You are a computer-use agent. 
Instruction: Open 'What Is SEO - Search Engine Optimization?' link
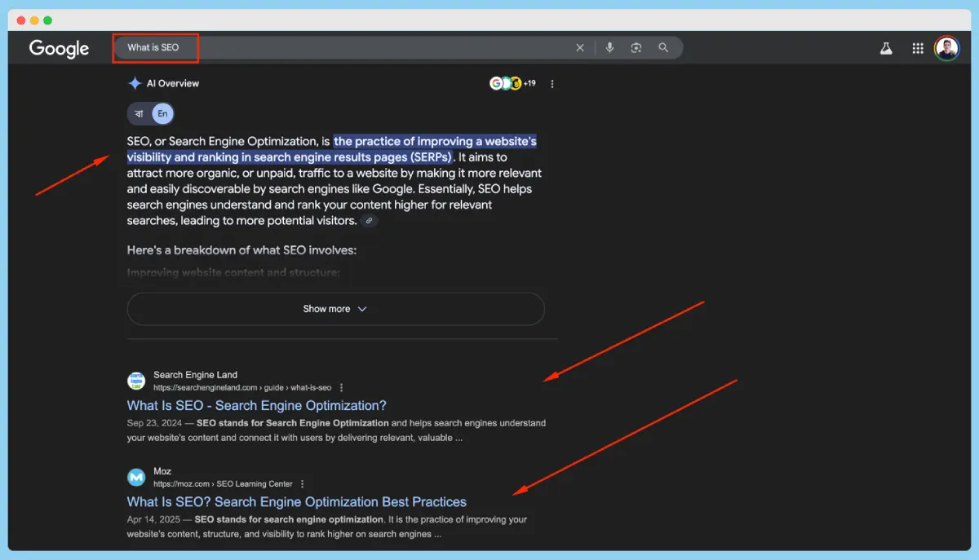click(x=256, y=405)
